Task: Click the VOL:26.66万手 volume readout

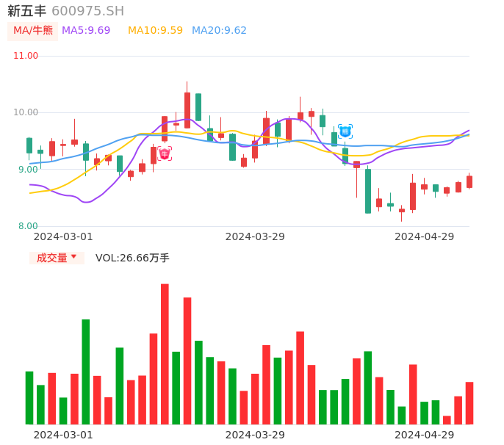Action: coord(132,258)
